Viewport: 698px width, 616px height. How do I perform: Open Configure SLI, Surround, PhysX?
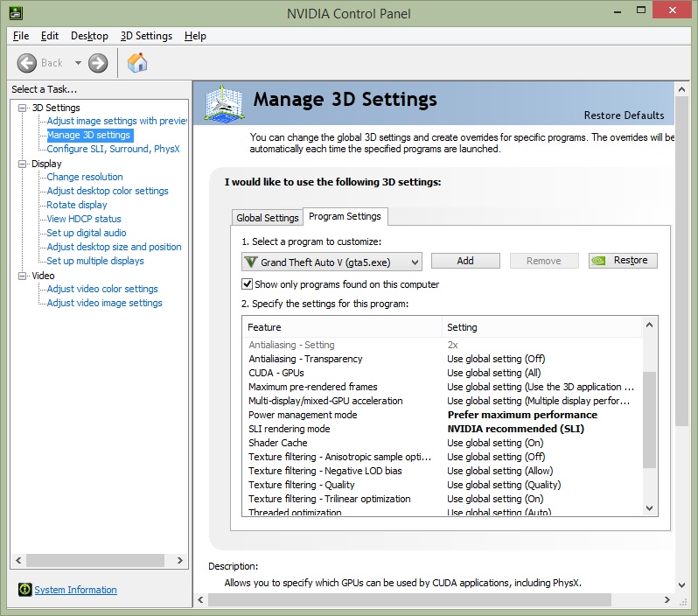[113, 149]
